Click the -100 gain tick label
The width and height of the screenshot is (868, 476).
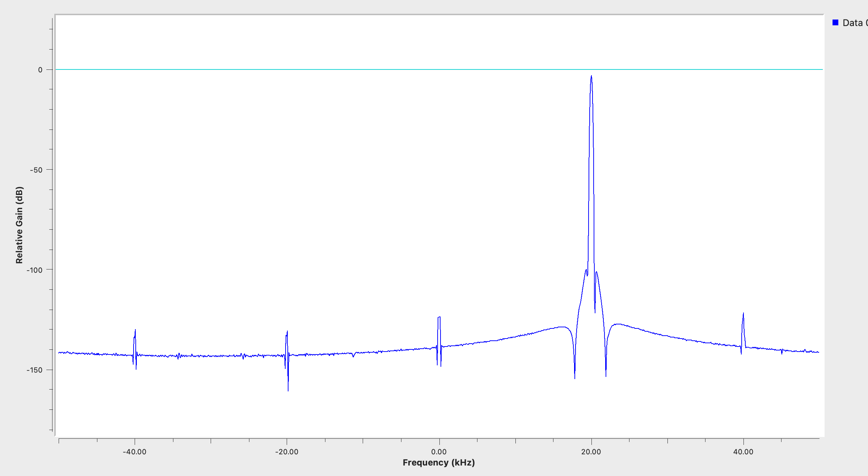pyautogui.click(x=34, y=270)
